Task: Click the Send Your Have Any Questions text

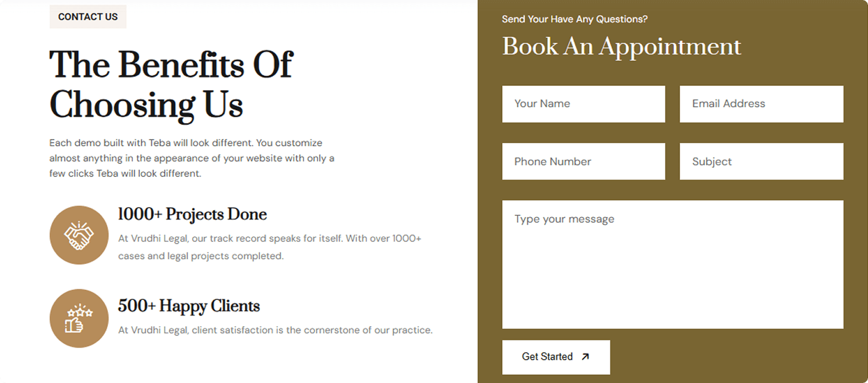Action: coord(574,19)
